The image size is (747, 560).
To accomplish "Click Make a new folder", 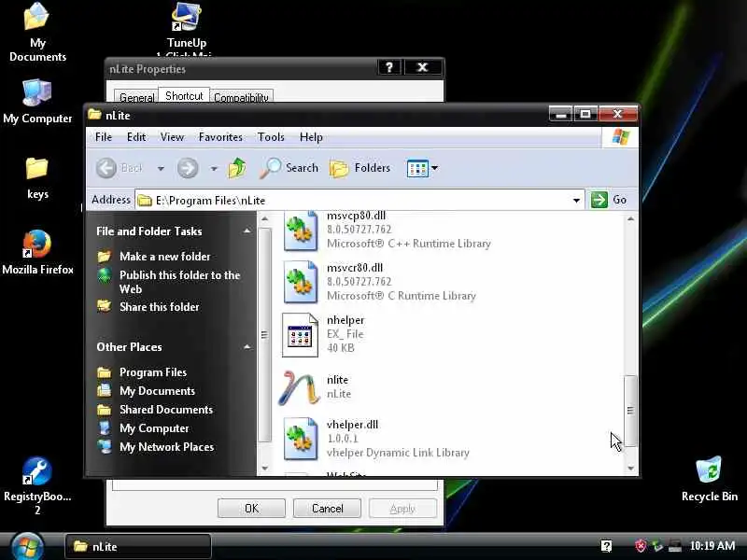I will pos(165,257).
